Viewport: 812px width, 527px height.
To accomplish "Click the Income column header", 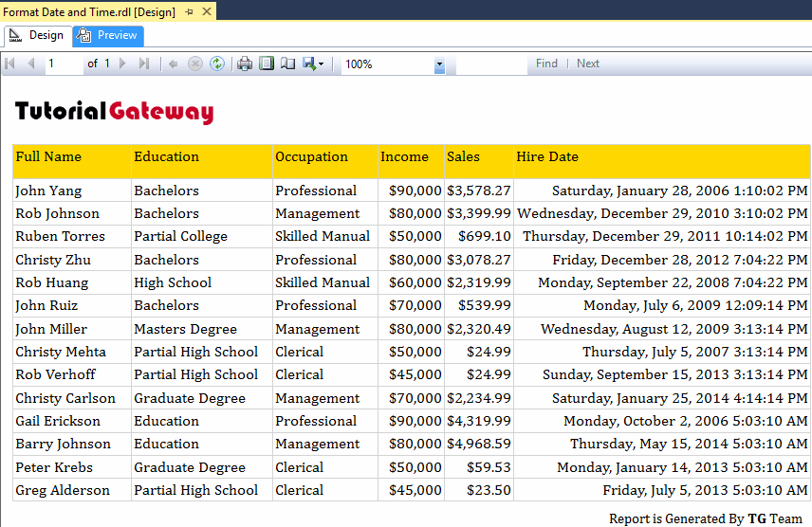I will click(411, 161).
